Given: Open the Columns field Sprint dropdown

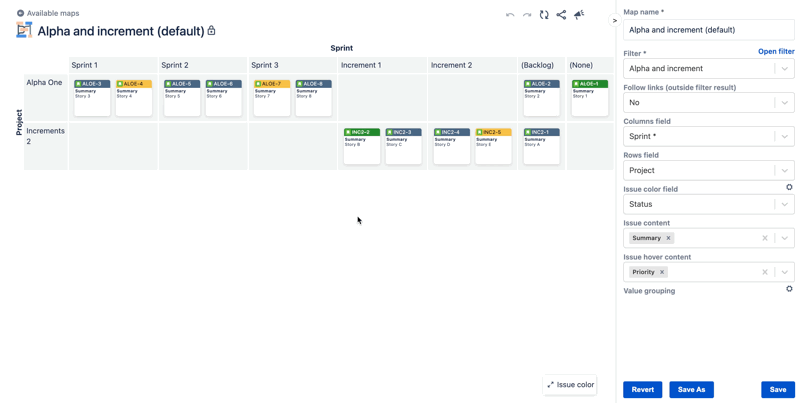Looking at the screenshot, I should 709,136.
